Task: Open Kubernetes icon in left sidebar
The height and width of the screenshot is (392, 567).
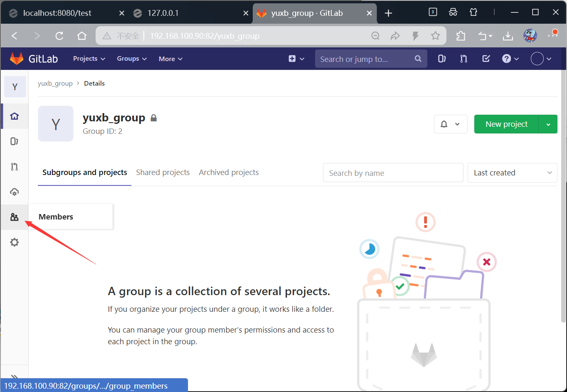Action: [x=15, y=192]
